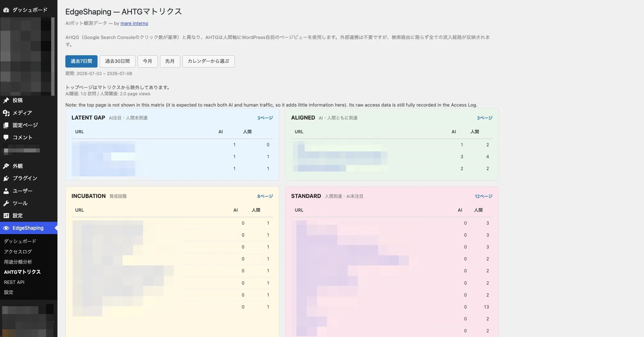Click the ALIGNED heading

[x=303, y=118]
